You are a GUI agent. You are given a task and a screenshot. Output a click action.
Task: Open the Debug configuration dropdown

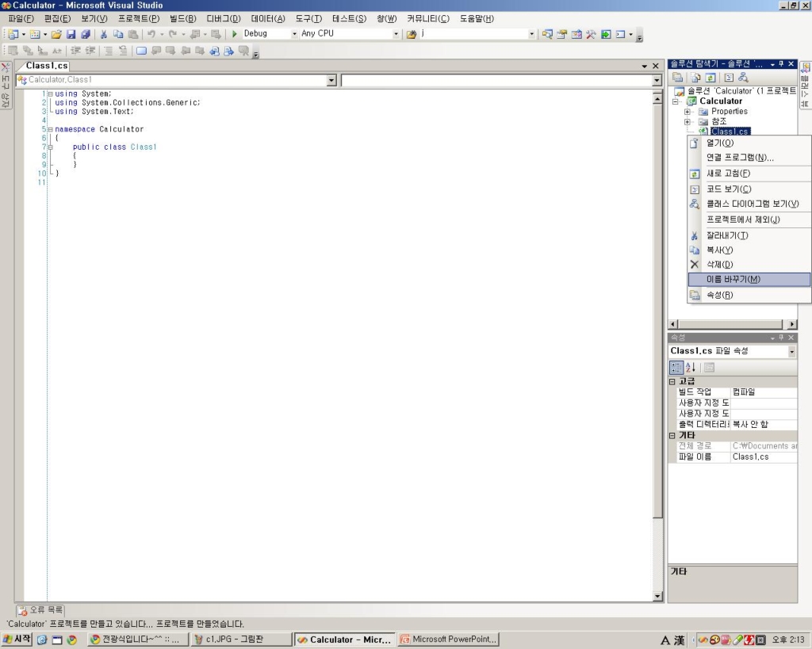coord(294,34)
